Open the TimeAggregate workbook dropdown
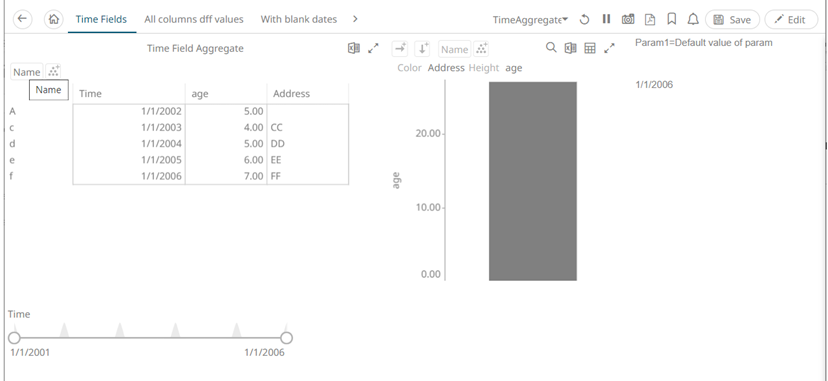The image size is (828, 381). click(x=530, y=20)
